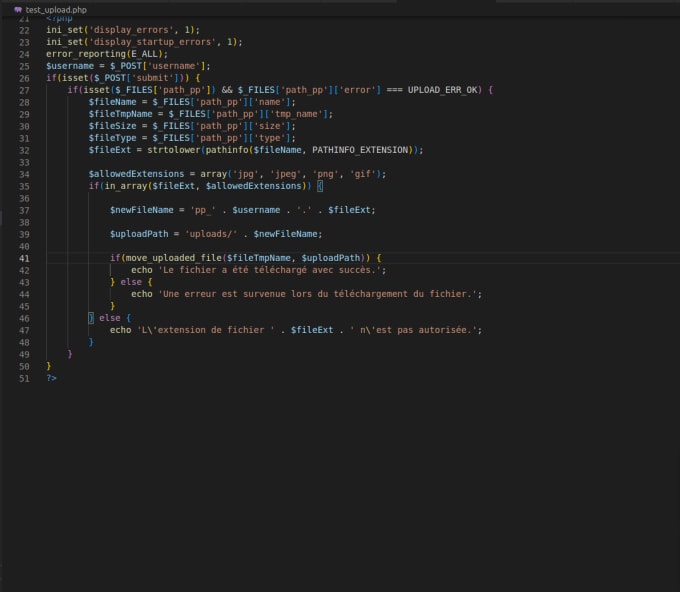This screenshot has height=592, width=680.
Task: Click the 'jpeg' string in the array
Action: 286,174
